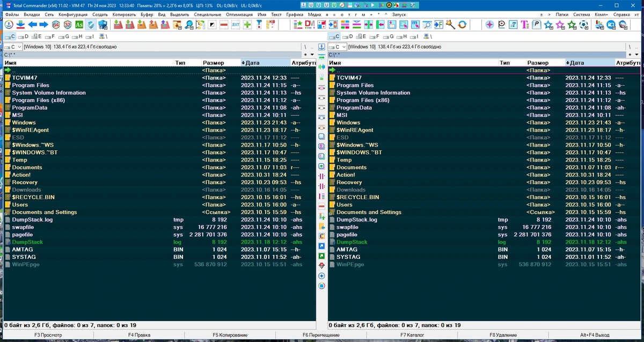Screen dimensions: 644x342
Task: Select drive G in right panel drive bar
Action: coord(388,37)
